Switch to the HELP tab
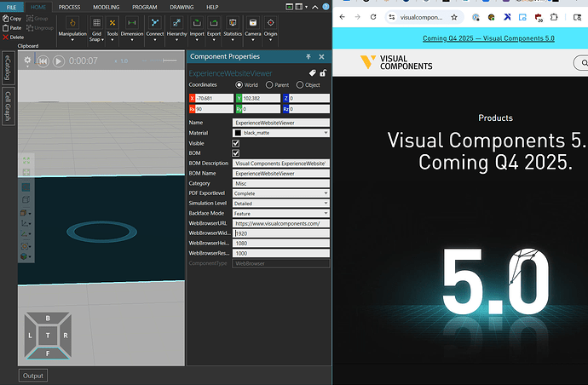This screenshot has width=588, height=385. pyautogui.click(x=212, y=7)
